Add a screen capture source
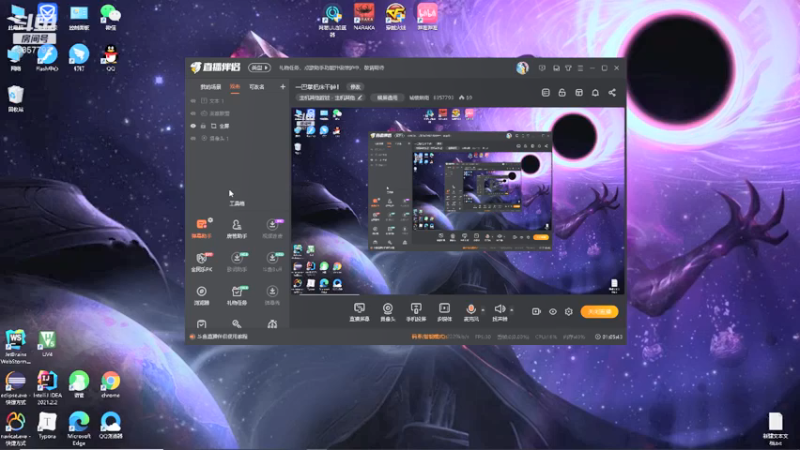This screenshot has width=800, height=450. click(359, 312)
